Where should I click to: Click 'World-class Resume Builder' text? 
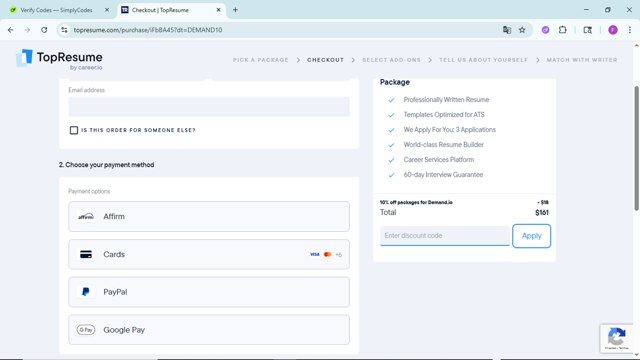pos(443,144)
